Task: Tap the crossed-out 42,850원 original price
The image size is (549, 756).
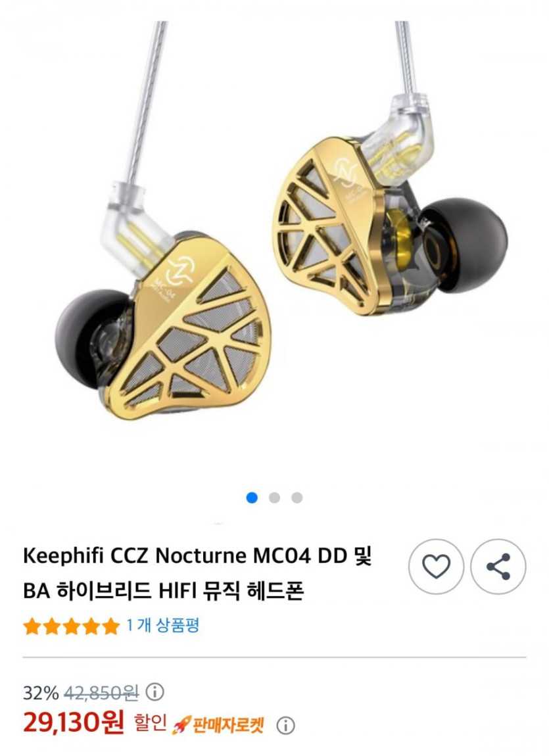Action: pyautogui.click(x=101, y=694)
